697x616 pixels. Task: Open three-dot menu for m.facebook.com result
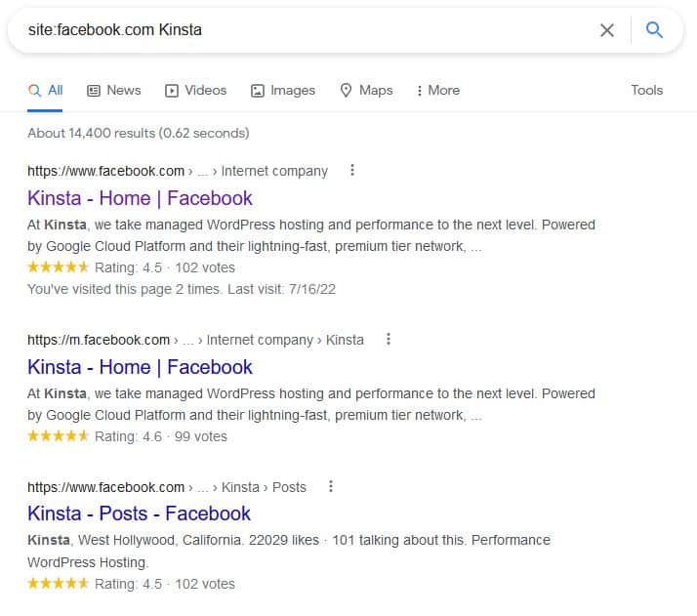[389, 340]
